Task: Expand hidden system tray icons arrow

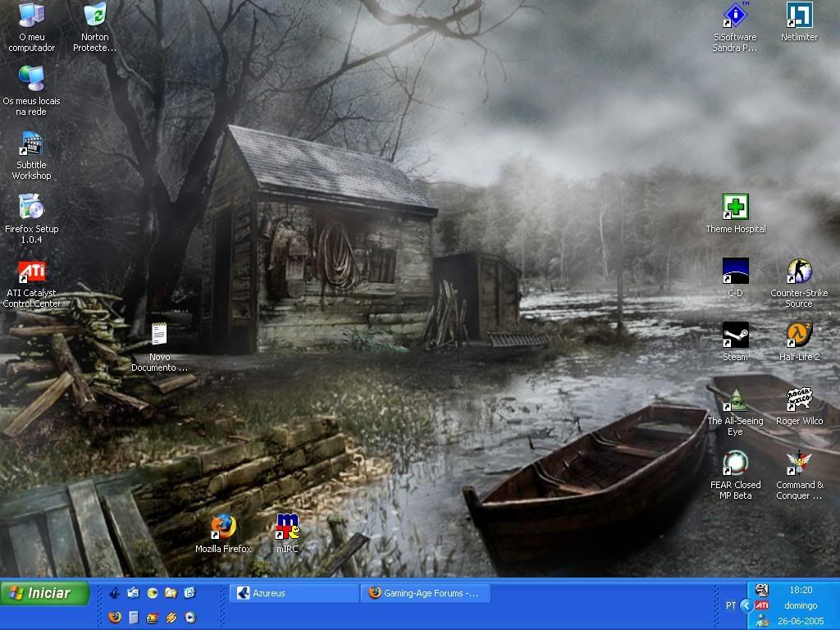Action: coord(746,605)
